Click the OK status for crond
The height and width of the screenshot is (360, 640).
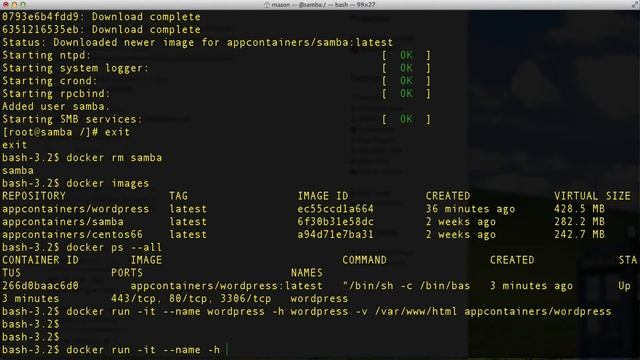(x=406, y=81)
